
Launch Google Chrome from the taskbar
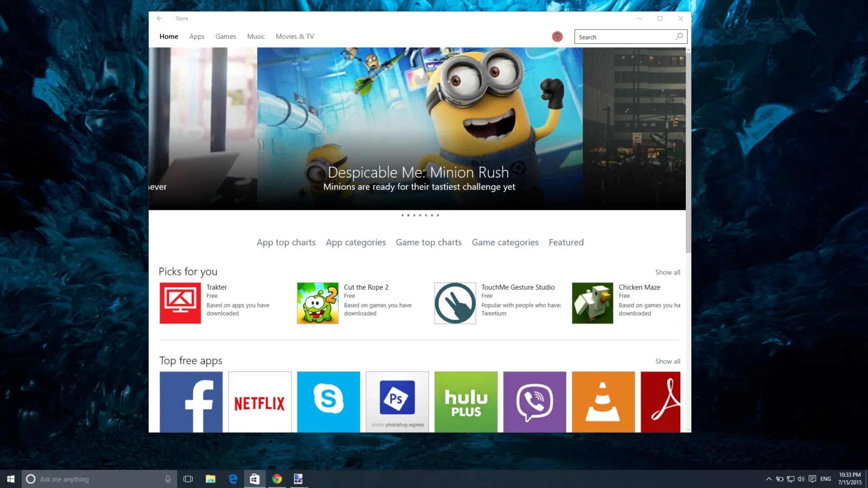click(x=277, y=479)
